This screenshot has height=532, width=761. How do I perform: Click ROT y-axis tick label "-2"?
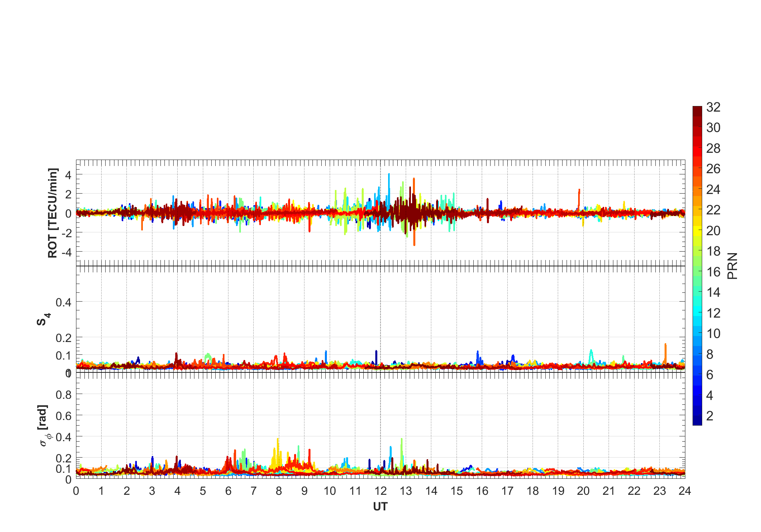pyautogui.click(x=66, y=233)
